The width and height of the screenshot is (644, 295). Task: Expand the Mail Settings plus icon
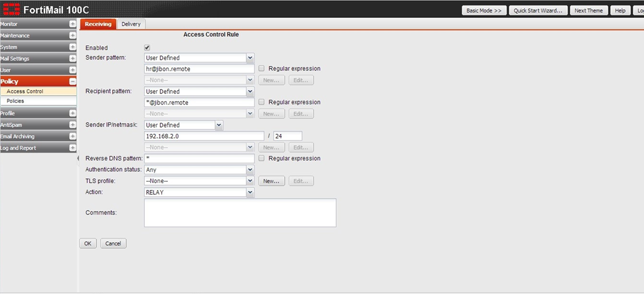point(73,59)
